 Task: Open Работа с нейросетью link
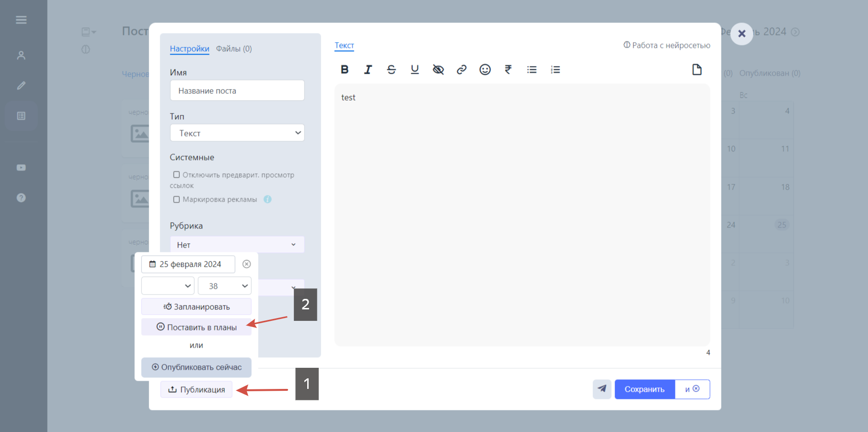pos(667,45)
